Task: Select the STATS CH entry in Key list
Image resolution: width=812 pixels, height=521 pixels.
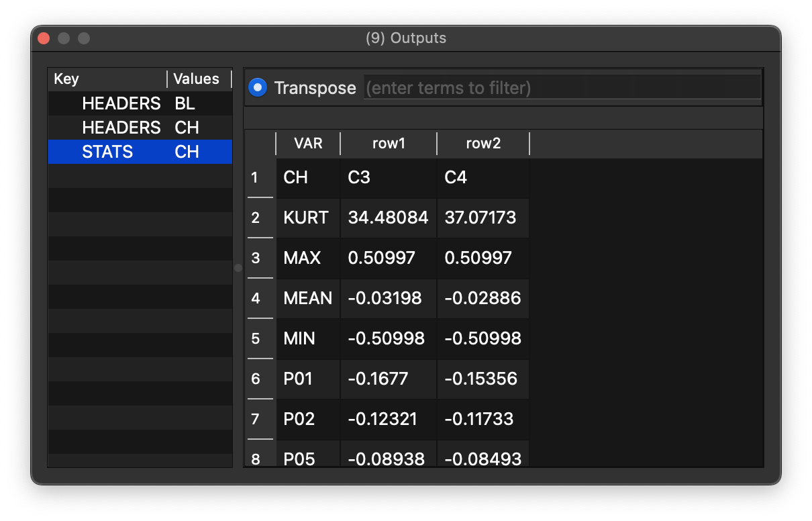Action: click(x=139, y=152)
